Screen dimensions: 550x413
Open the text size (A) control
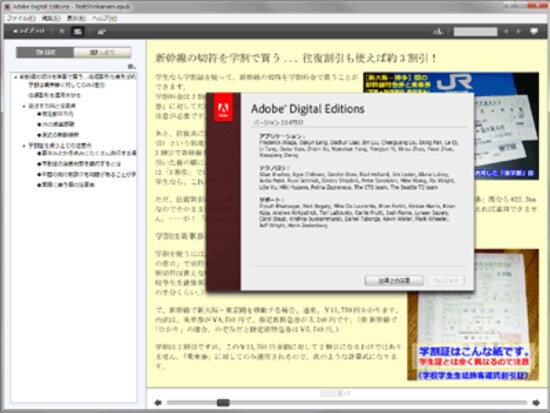click(x=437, y=32)
